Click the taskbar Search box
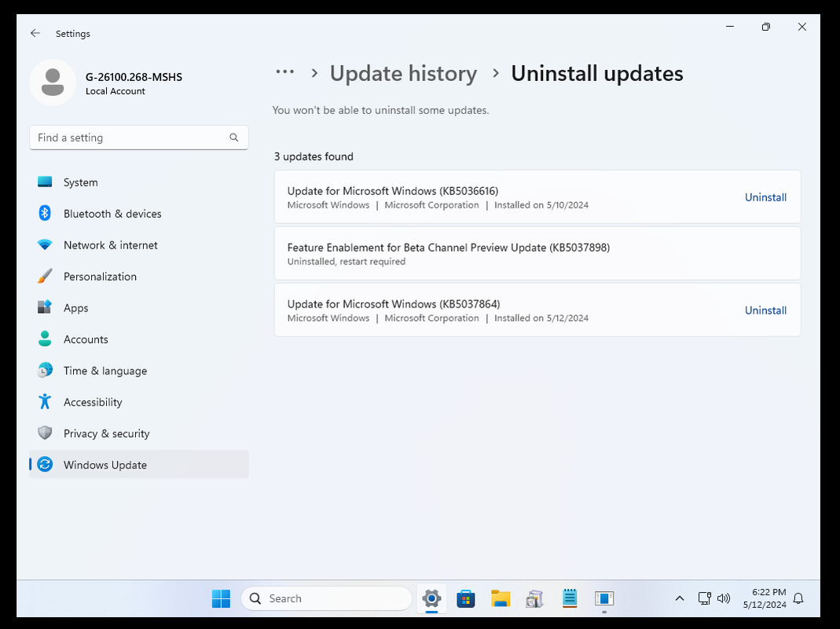Screen dimensions: 840x629 [x=327, y=598]
